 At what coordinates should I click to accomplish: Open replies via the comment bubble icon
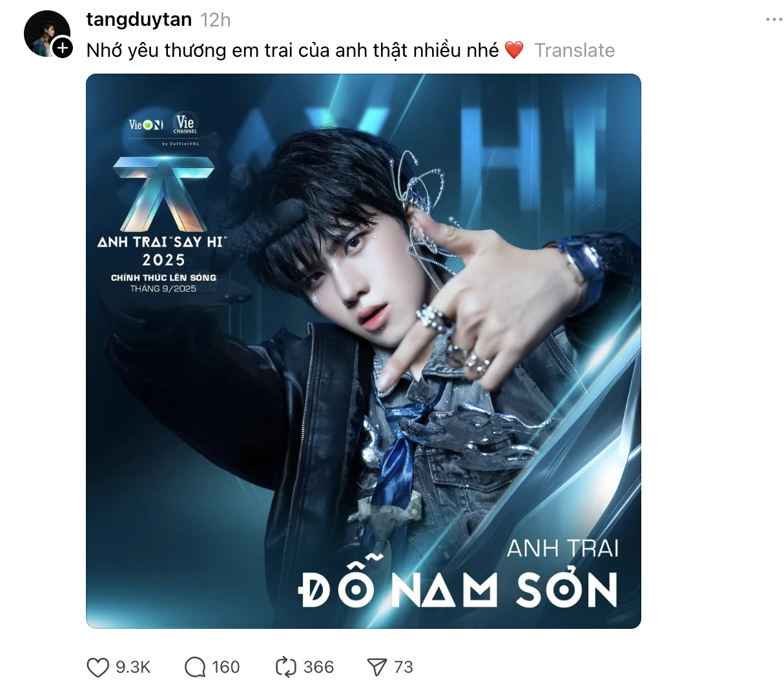coord(194,667)
